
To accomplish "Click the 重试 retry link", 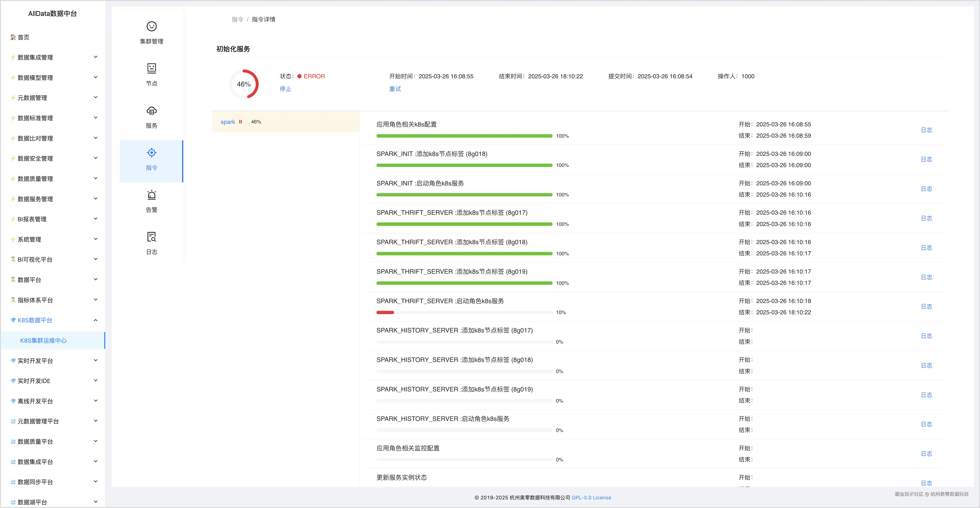I will 395,89.
